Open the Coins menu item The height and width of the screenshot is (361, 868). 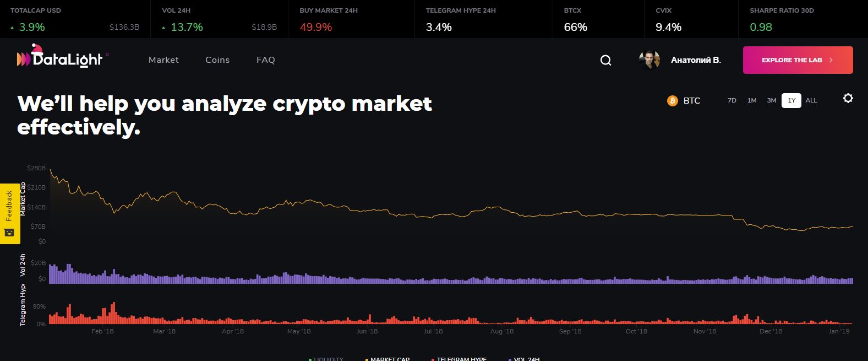[x=217, y=60]
